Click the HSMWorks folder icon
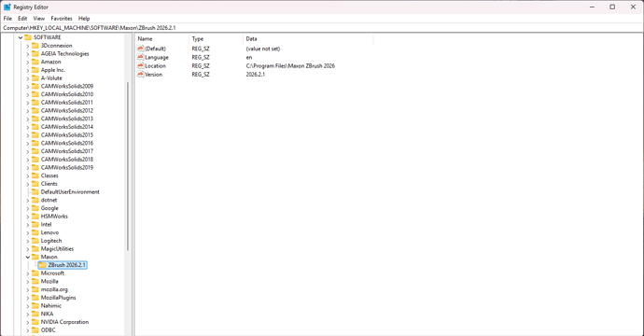The width and height of the screenshot is (644, 336). (35, 217)
